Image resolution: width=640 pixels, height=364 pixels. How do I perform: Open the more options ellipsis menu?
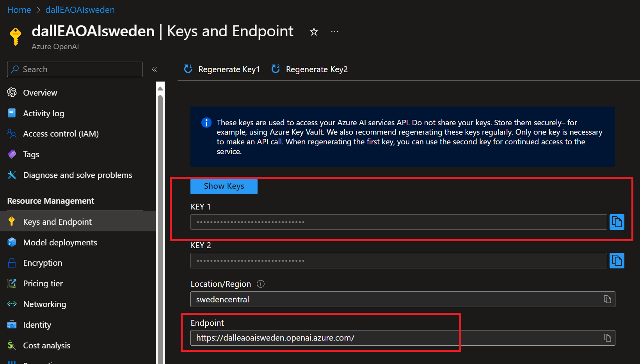(x=335, y=32)
